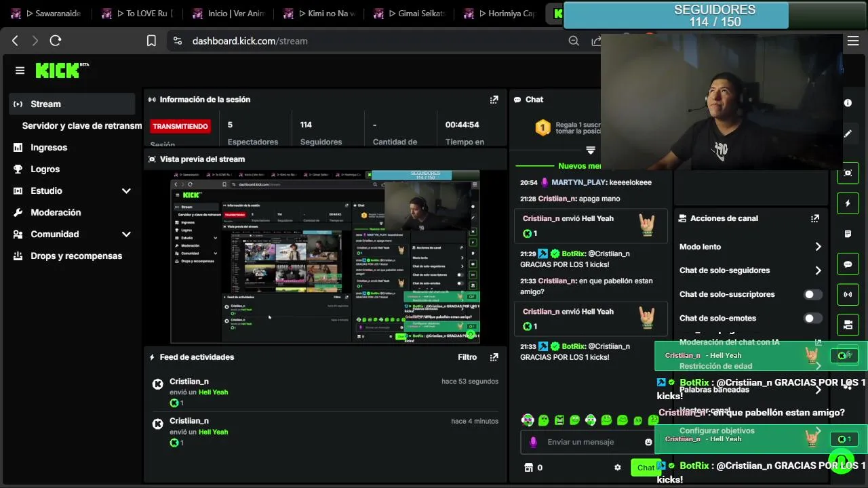The height and width of the screenshot is (488, 868).
Task: Click in the Enviar un mensaje field
Action: coord(589,442)
